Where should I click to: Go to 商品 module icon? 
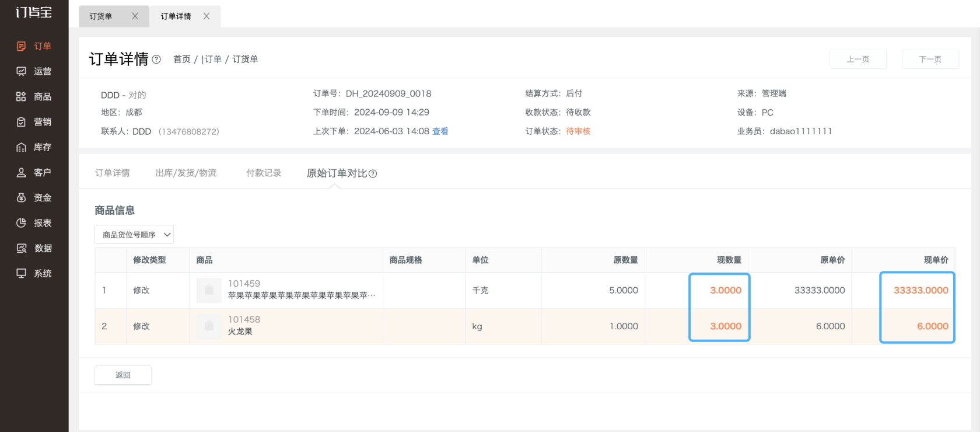coord(22,96)
